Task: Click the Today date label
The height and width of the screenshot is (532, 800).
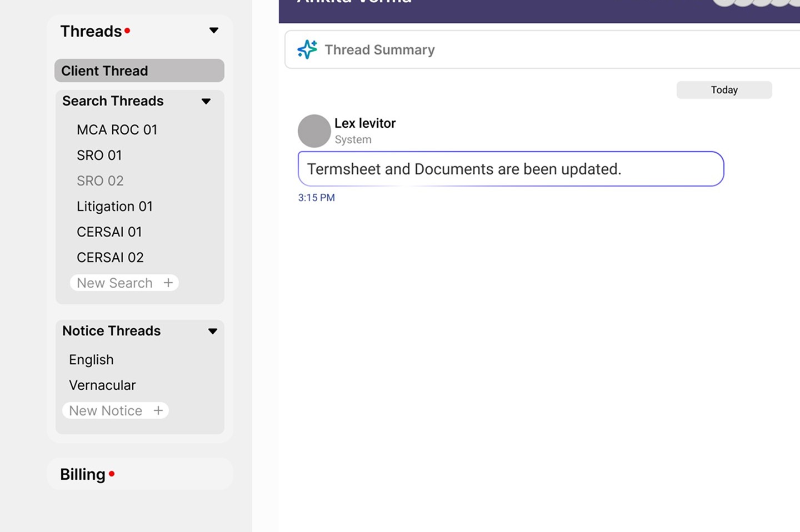Action: click(x=724, y=90)
